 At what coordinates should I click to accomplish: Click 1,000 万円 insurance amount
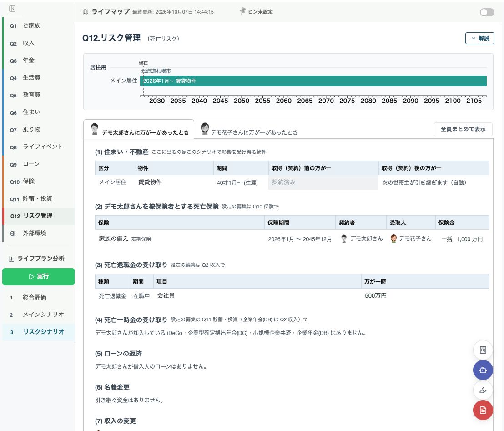click(x=469, y=239)
